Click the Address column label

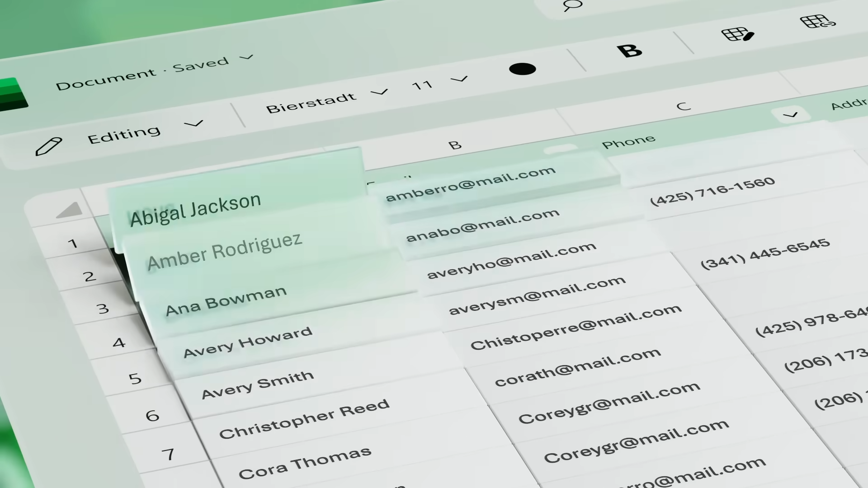(x=849, y=105)
